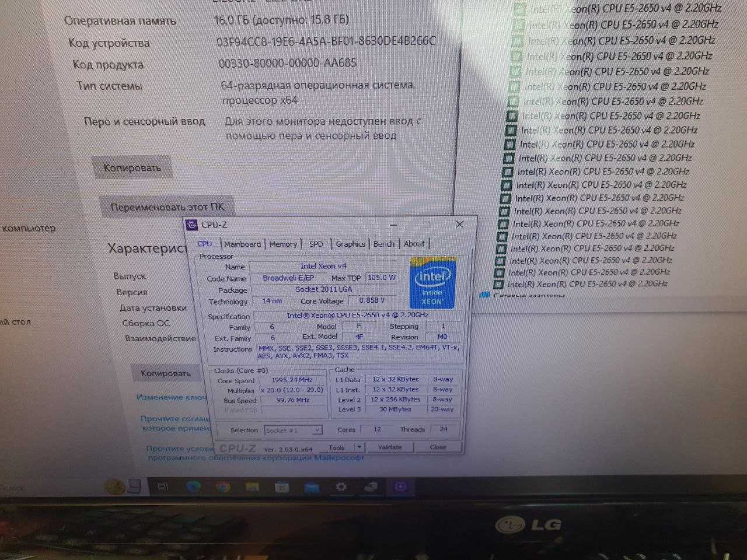The image size is (747, 560).
Task: Click upper Копировать button under device specs
Action: pos(132,168)
